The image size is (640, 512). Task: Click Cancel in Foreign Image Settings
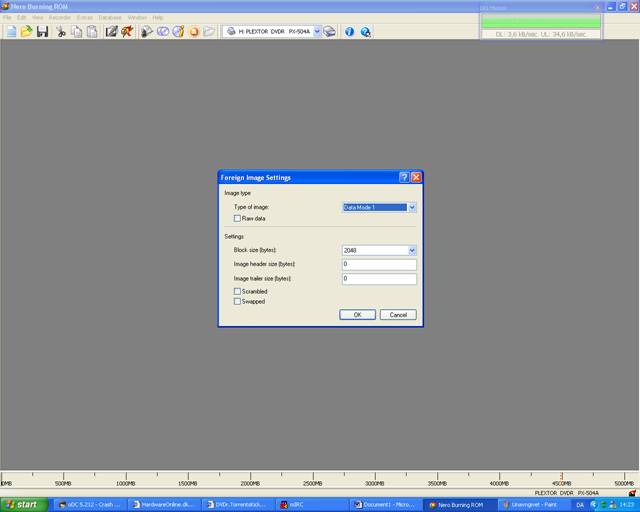click(397, 314)
